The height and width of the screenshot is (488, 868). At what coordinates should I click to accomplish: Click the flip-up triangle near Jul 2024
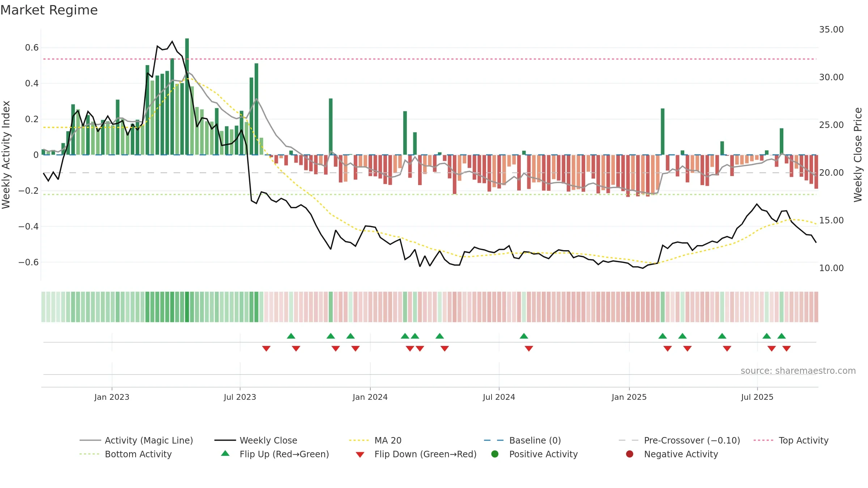click(x=524, y=336)
